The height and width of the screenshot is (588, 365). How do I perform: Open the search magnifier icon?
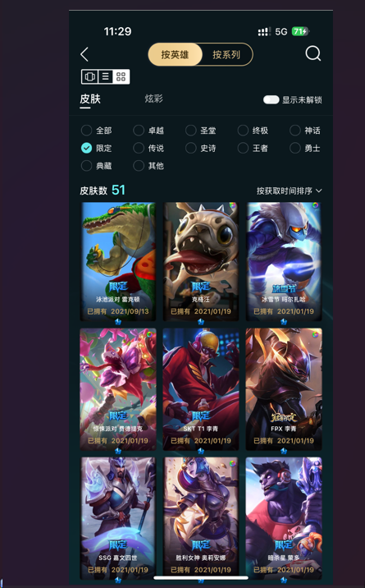313,53
